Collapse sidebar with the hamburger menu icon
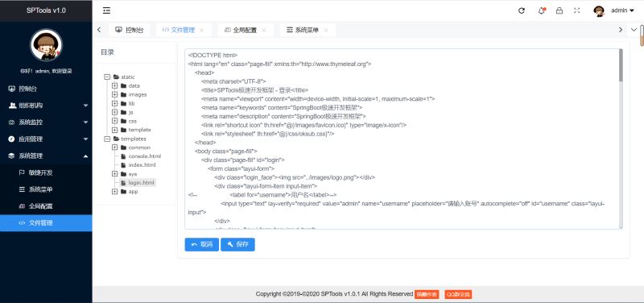644x303 pixels. click(106, 10)
